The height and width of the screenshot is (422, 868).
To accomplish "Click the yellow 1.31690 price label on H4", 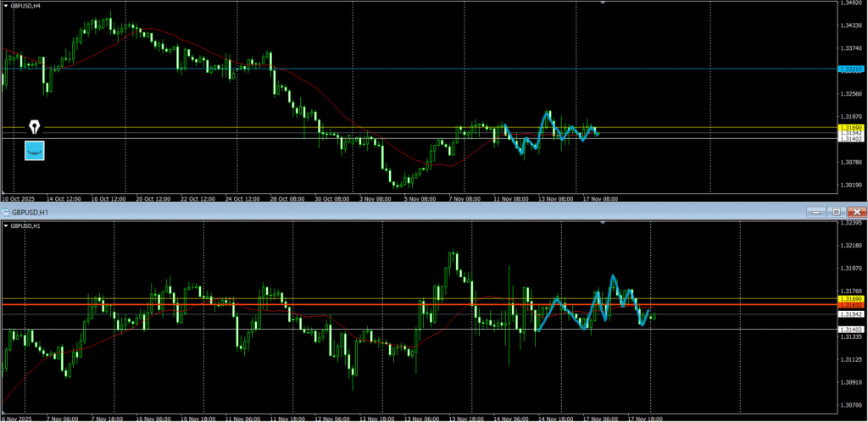I will click(x=850, y=127).
